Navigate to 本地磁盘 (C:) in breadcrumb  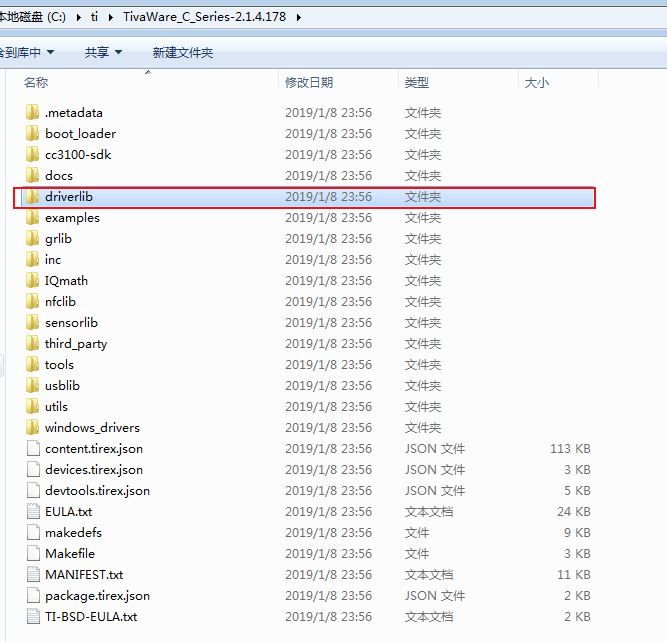32,17
